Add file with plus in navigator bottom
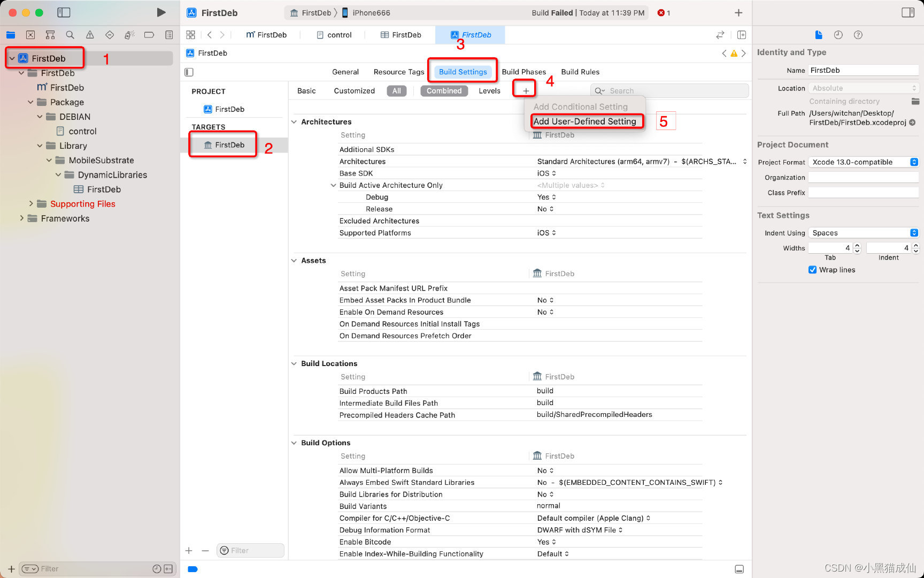Screen dimensions: 924x578 point(11,569)
